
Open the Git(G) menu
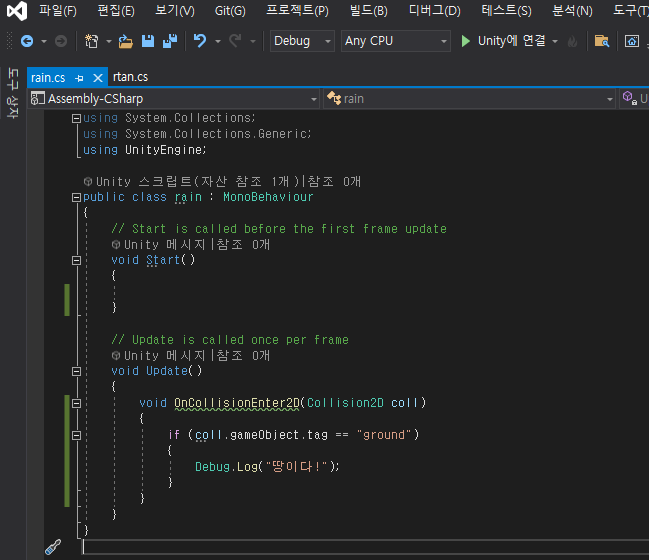click(x=230, y=10)
